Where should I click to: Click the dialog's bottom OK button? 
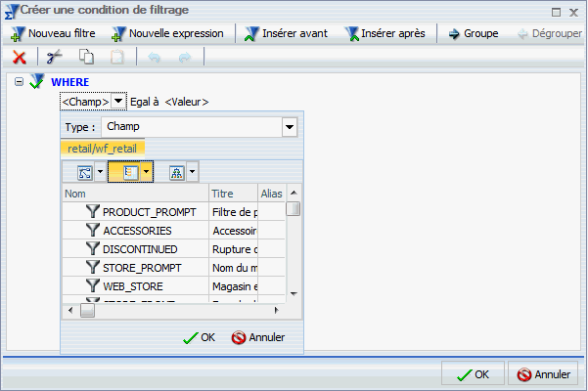(x=473, y=373)
